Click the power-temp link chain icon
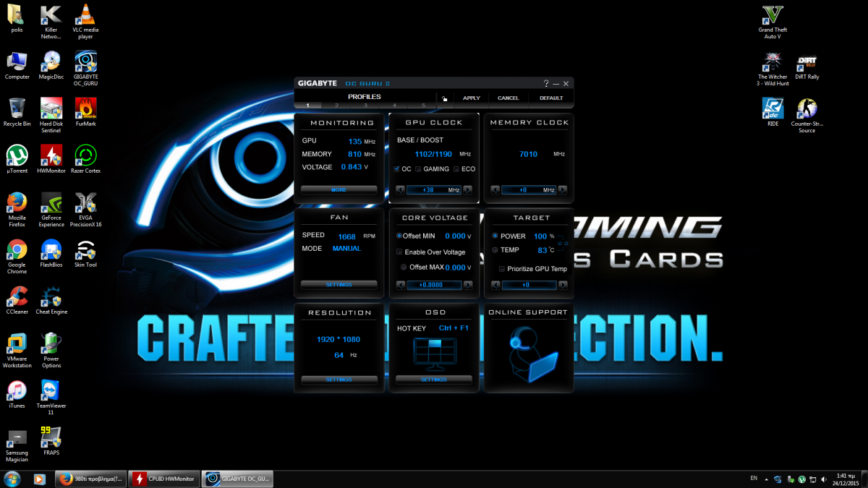Screen dimensions: 868x488 point(562,244)
